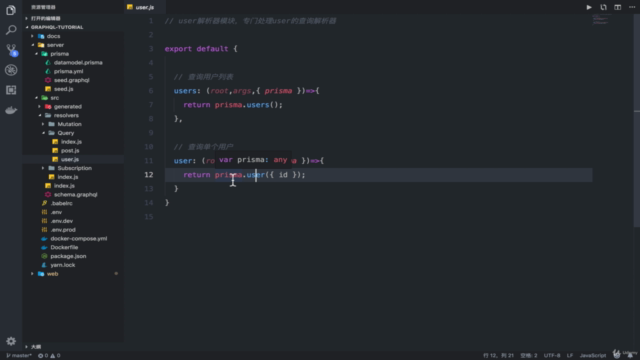The width and height of the screenshot is (640, 360).
Task: Click line number 12 in gutter
Action: (149, 175)
